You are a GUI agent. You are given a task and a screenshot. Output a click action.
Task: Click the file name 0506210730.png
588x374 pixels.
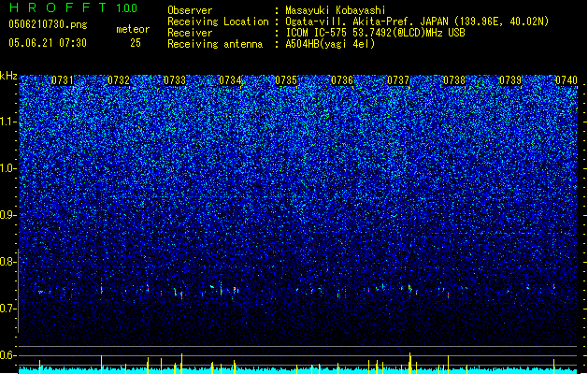48,25
